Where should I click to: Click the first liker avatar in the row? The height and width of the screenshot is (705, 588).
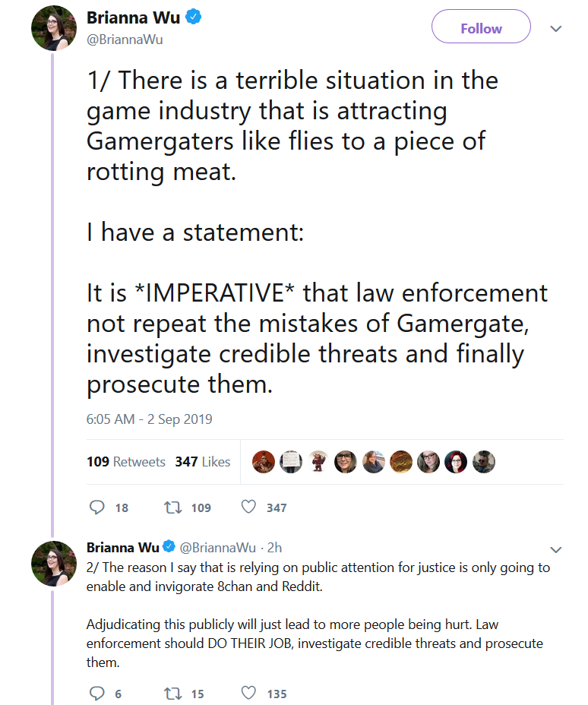coord(264,462)
